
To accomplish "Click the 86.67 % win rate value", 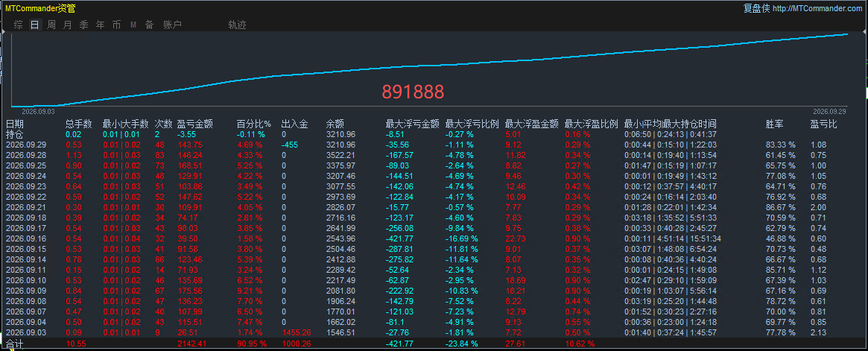I will click(x=781, y=208).
